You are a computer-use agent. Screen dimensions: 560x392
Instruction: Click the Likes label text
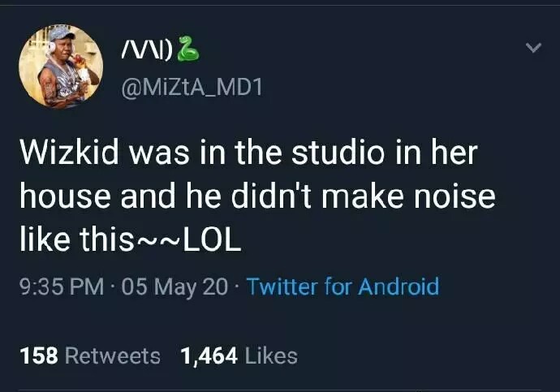point(270,355)
